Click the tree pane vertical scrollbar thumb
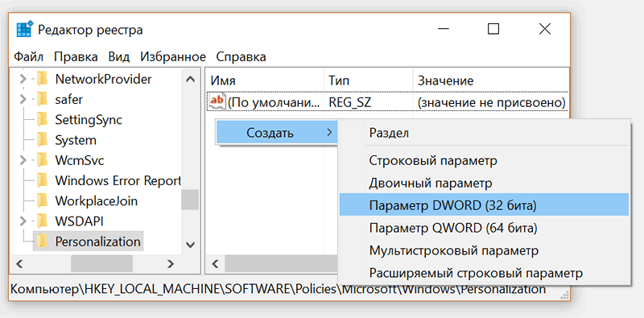Viewport: 644px width, 318px height. (190, 200)
